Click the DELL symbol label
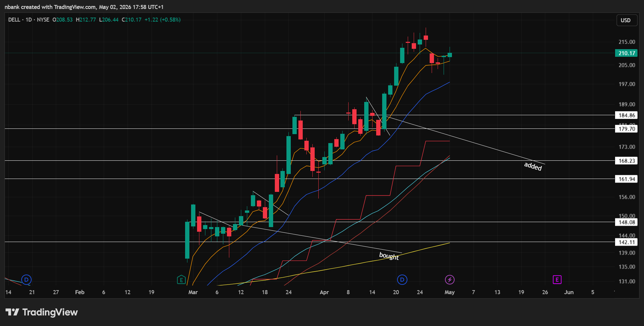644x326 pixels. point(14,20)
